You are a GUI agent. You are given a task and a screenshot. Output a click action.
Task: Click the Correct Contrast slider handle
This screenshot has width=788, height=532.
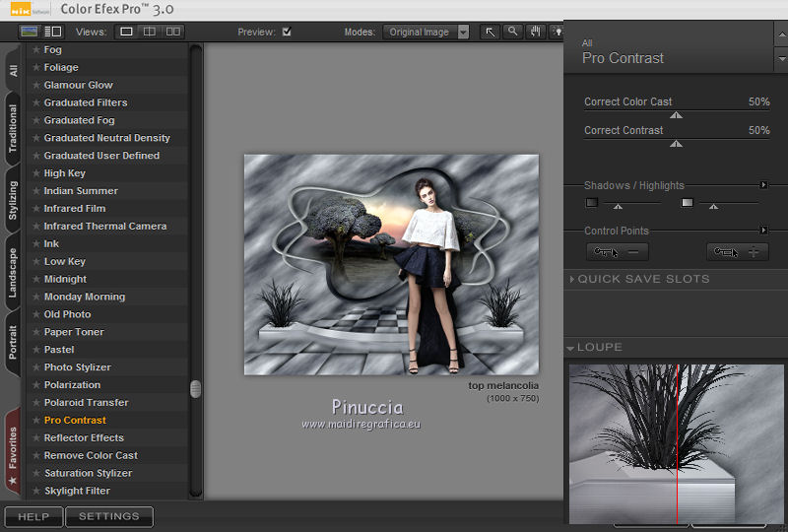(x=676, y=144)
